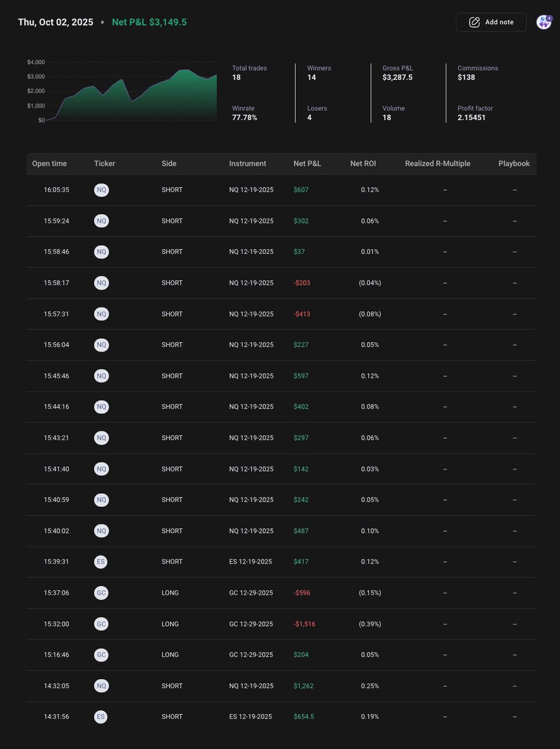Sort by the Ticker column header
The height and width of the screenshot is (749, 560).
[105, 164]
